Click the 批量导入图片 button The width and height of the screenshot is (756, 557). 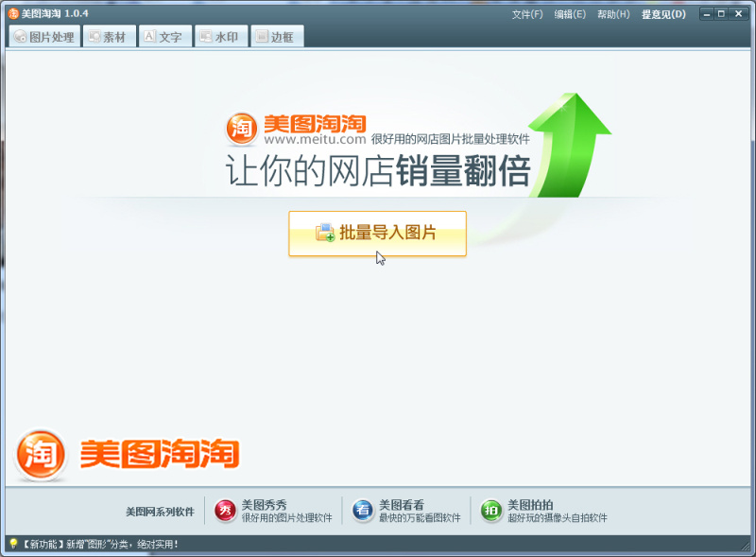pyautogui.click(x=377, y=234)
